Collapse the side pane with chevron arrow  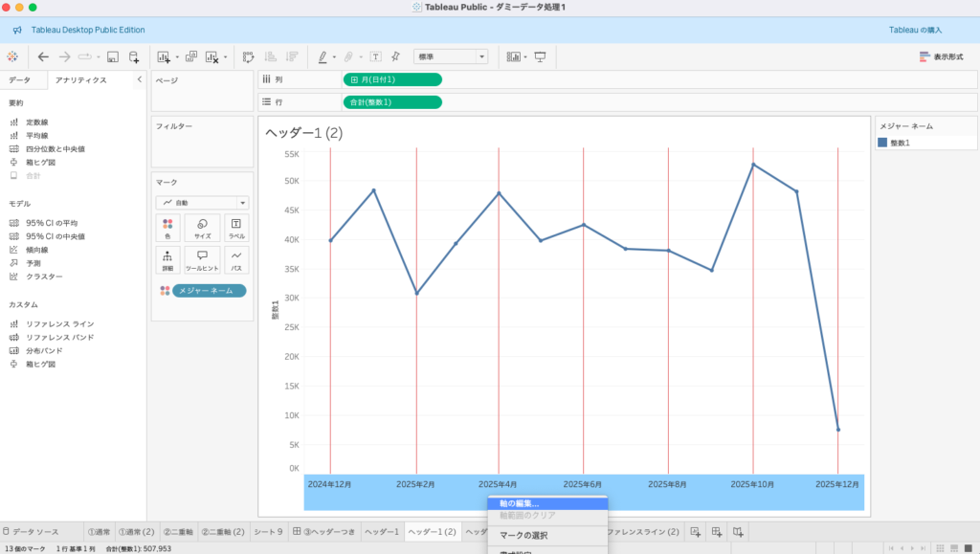[139, 79]
